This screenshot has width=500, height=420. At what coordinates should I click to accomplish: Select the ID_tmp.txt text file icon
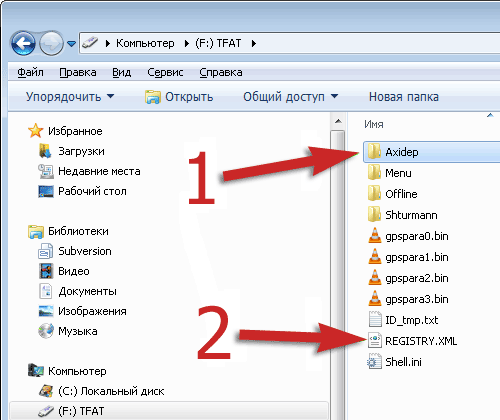click(x=375, y=320)
